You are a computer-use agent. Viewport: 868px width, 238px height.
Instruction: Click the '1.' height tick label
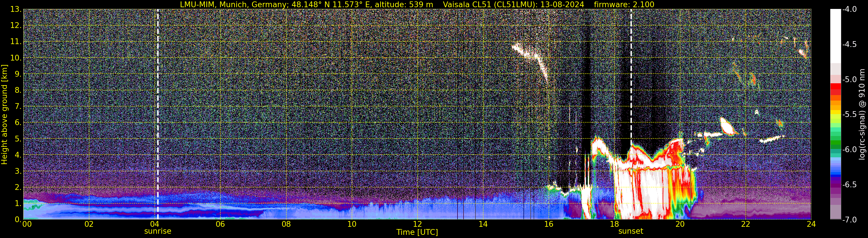click(18, 203)
